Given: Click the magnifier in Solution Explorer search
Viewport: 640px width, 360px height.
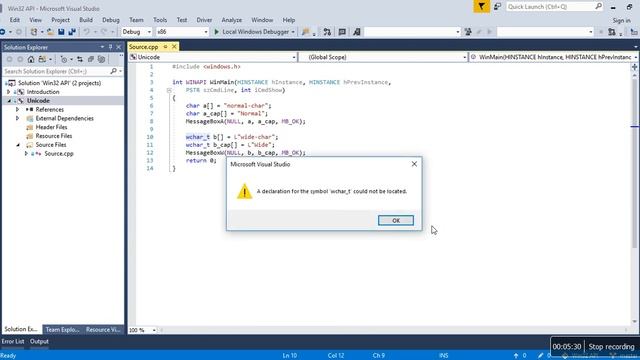Looking at the screenshot, I should (x=113, y=71).
